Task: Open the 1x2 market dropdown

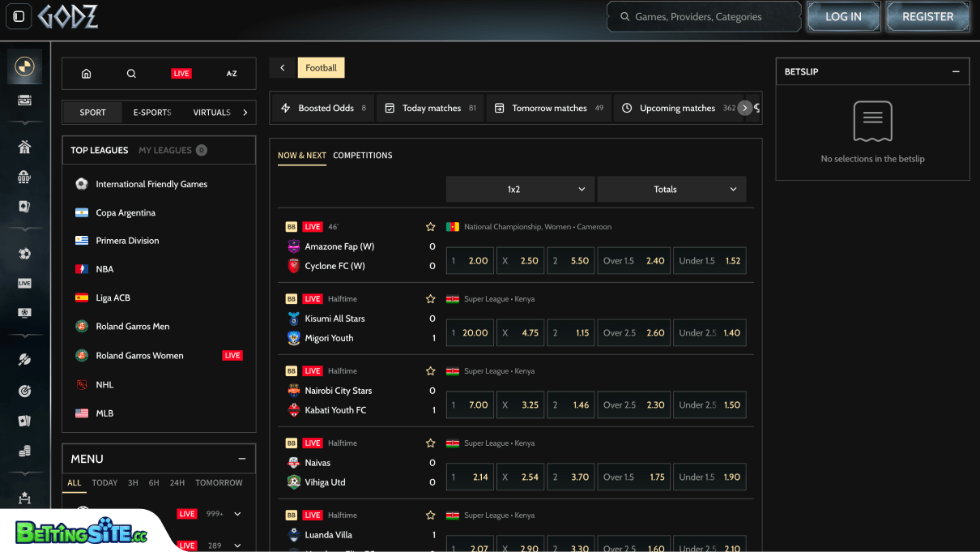Action: 520,189
